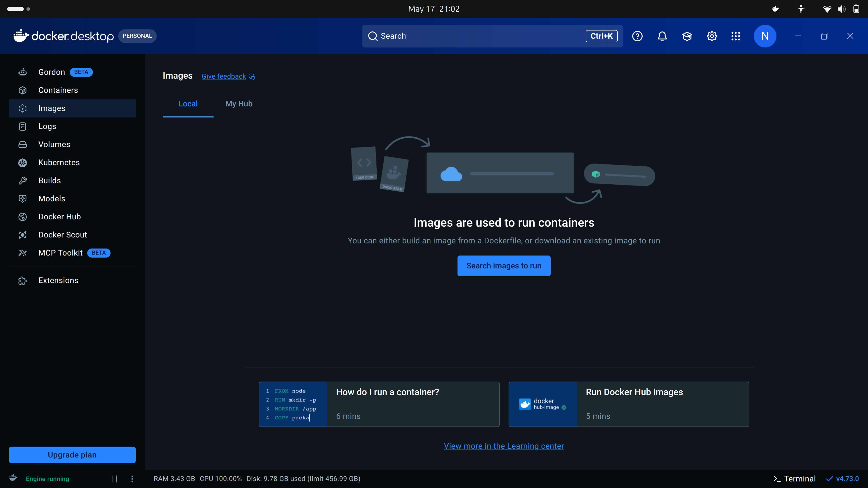Image resolution: width=868 pixels, height=488 pixels.
Task: Click the Search input field
Action: click(x=492, y=36)
